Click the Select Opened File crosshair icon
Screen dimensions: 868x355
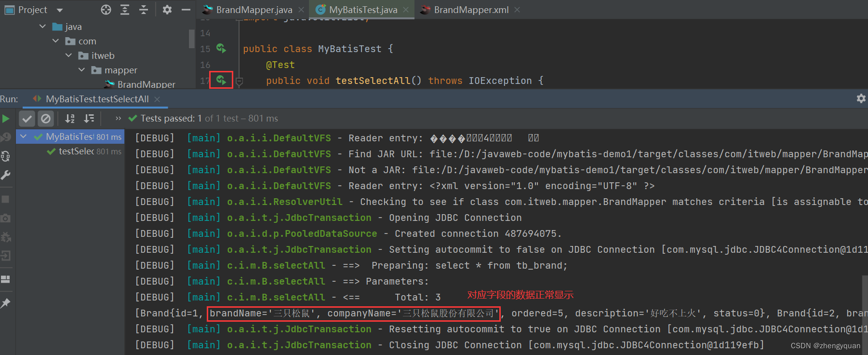tap(106, 10)
